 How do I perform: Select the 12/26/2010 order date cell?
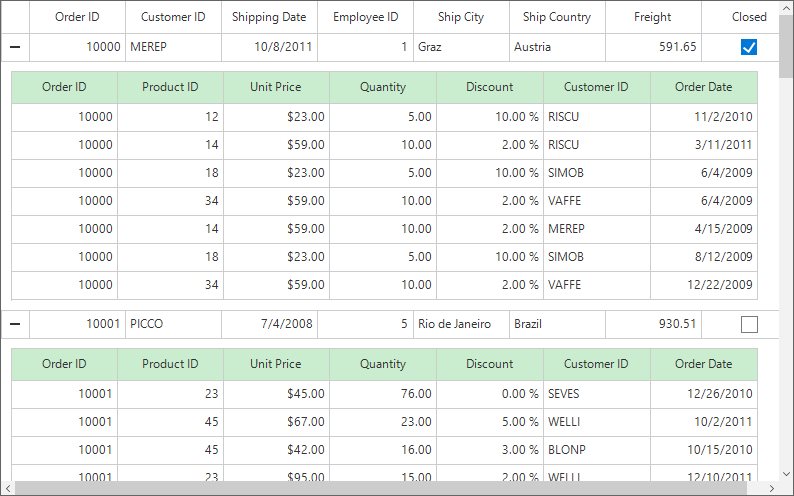[704, 394]
